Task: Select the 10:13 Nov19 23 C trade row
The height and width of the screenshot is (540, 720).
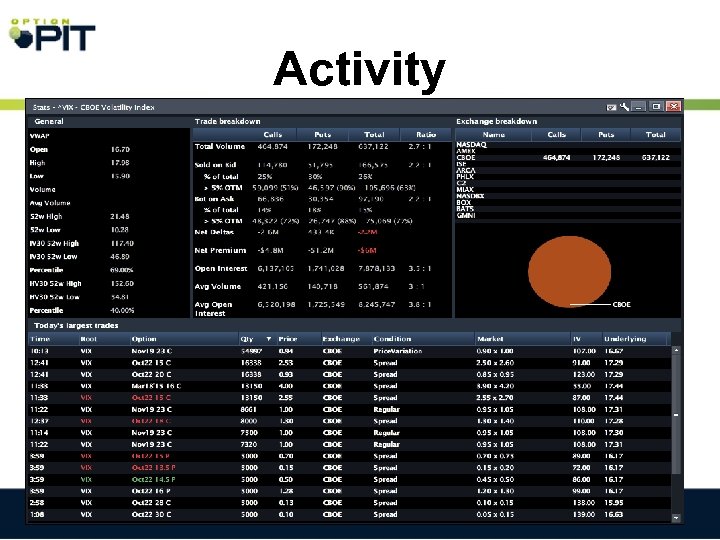Action: [x=349, y=351]
